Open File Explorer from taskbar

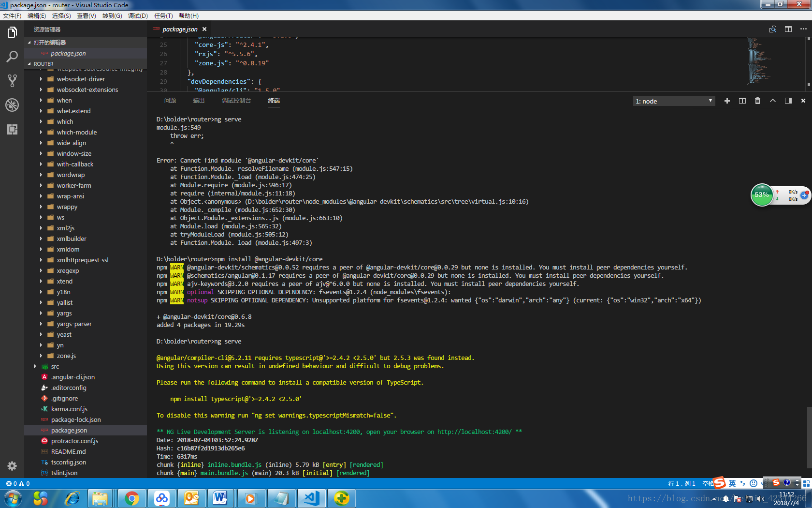(101, 498)
